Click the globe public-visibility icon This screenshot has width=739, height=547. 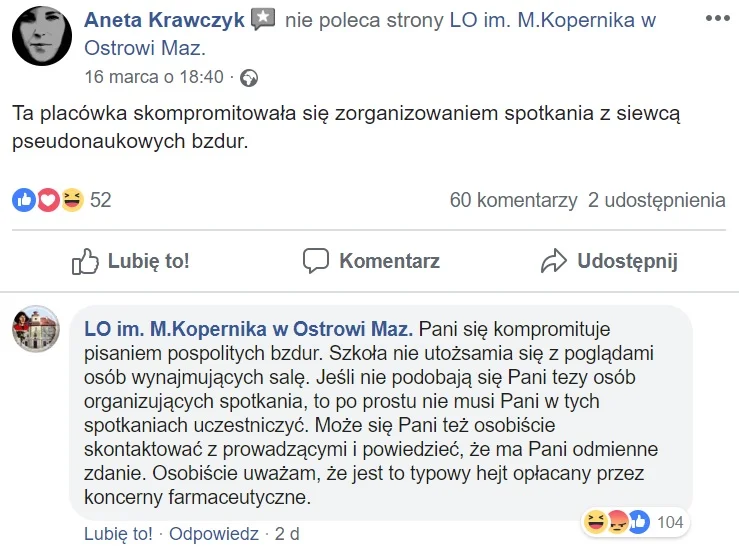(x=249, y=78)
